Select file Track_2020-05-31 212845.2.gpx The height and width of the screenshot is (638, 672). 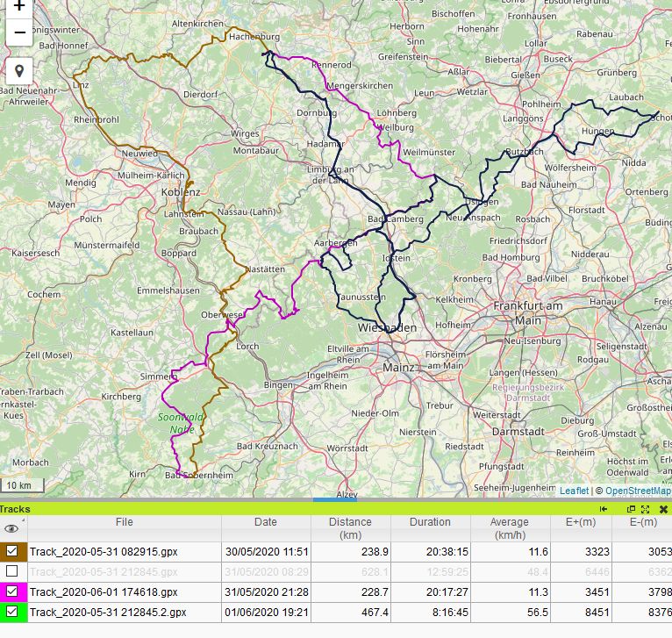(108, 612)
